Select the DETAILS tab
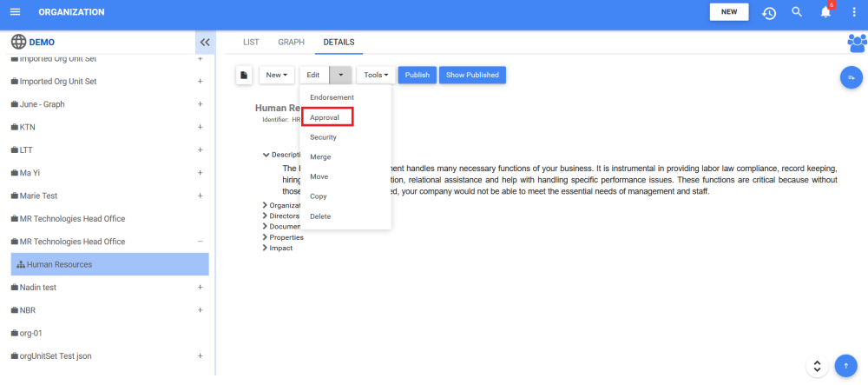 pos(339,42)
